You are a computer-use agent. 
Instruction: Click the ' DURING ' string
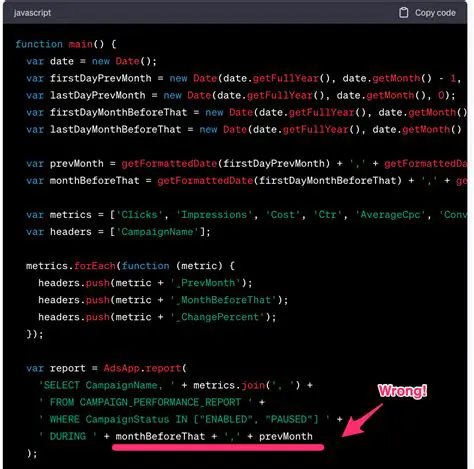coord(68,436)
